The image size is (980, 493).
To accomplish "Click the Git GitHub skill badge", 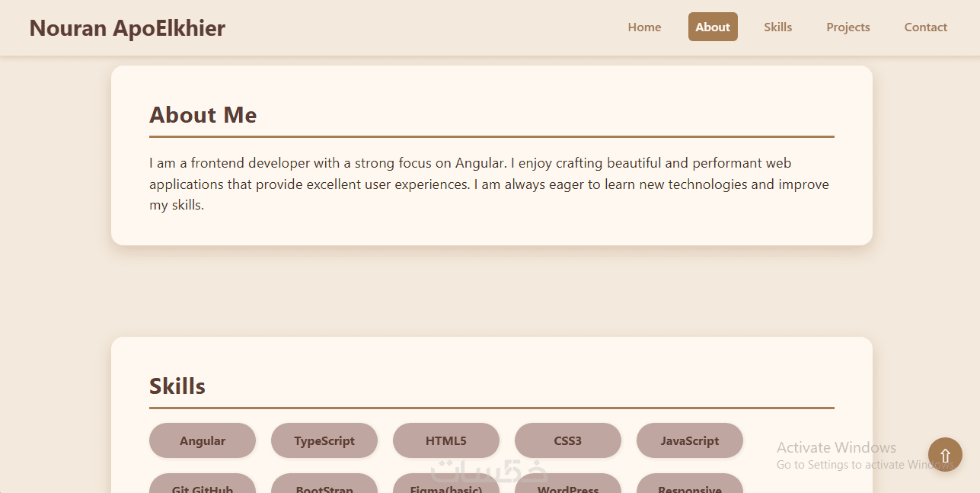I will coord(203,485).
